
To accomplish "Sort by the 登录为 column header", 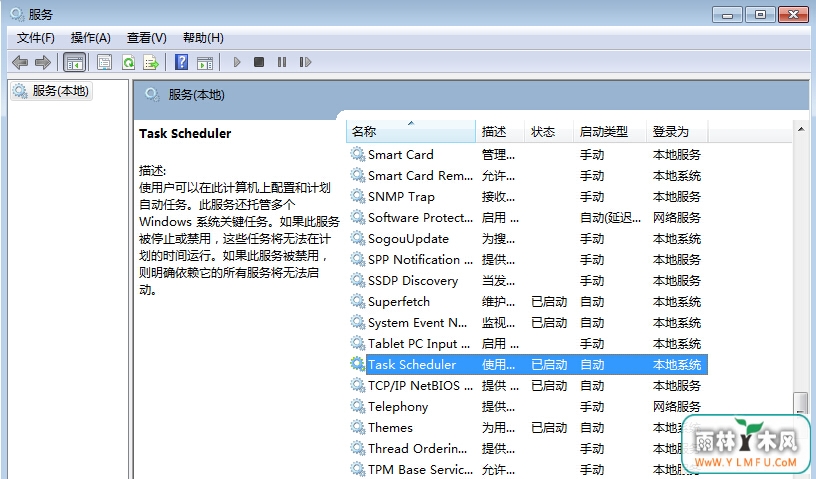I will point(677,131).
